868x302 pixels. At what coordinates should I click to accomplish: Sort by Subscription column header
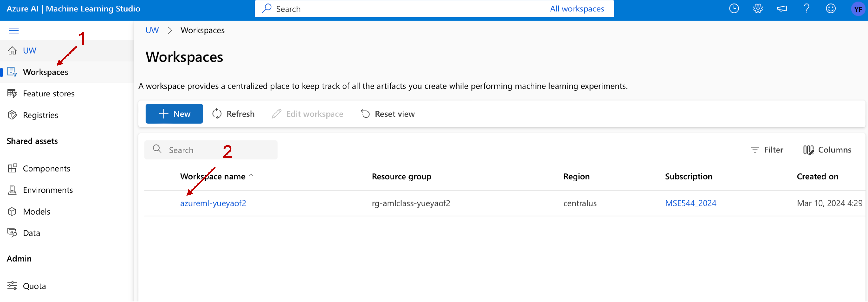[x=689, y=176]
